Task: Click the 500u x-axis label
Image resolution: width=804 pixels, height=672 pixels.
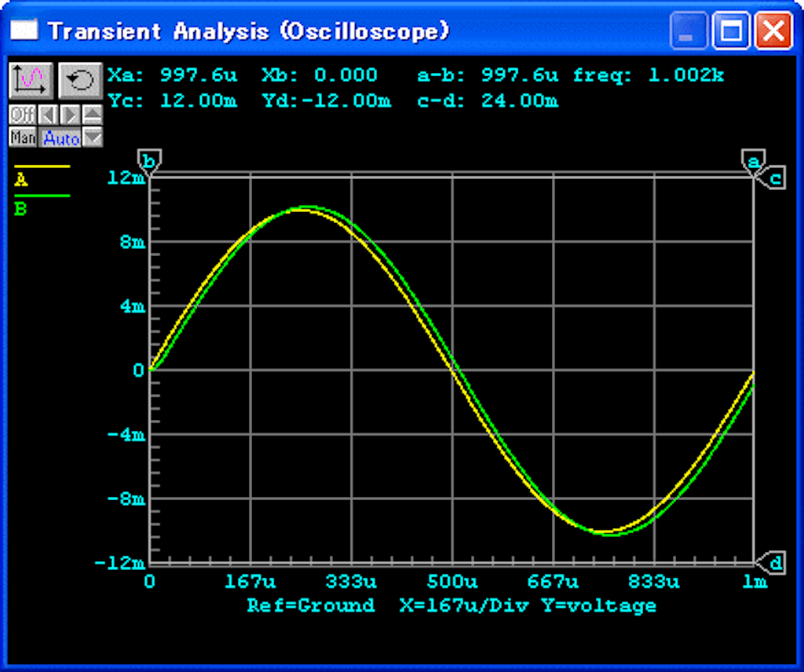Action: (x=452, y=582)
